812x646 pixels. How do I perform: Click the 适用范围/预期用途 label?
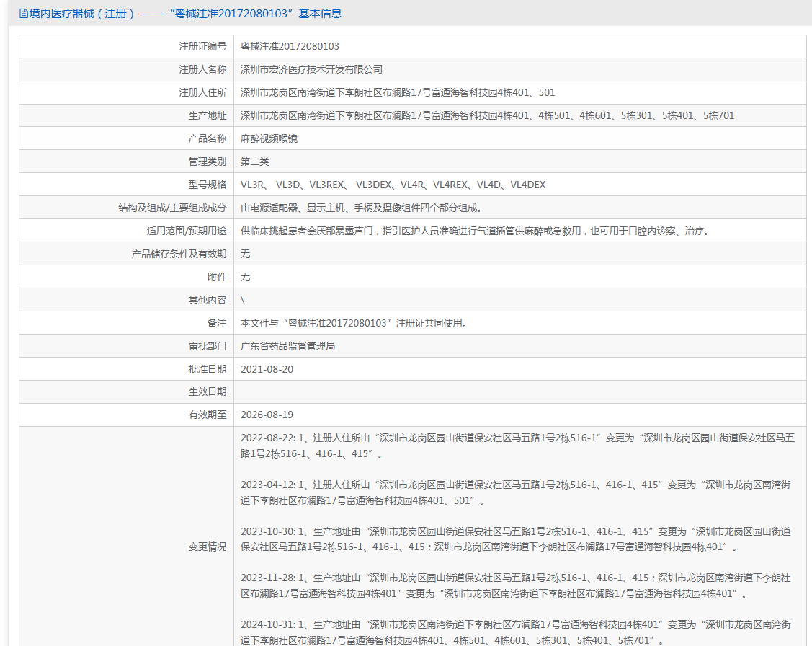coord(187,231)
